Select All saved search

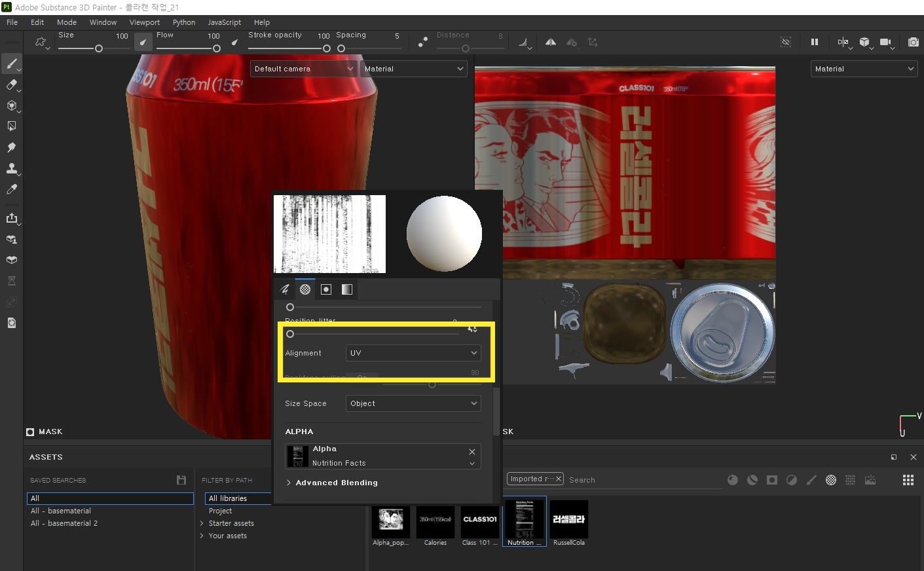[x=110, y=498]
